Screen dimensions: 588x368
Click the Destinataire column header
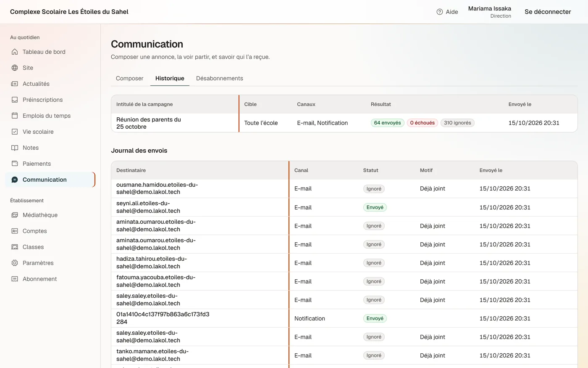coord(131,170)
